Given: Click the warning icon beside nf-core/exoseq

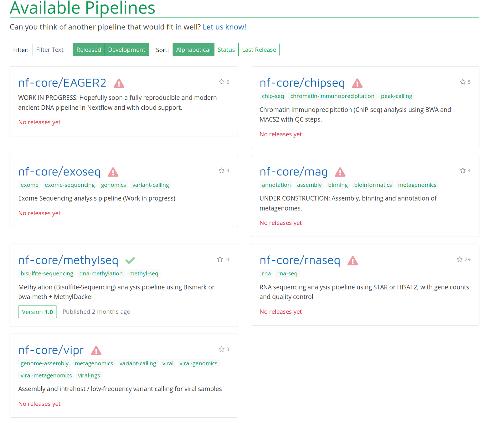Looking at the screenshot, I should pyautogui.click(x=113, y=172).
